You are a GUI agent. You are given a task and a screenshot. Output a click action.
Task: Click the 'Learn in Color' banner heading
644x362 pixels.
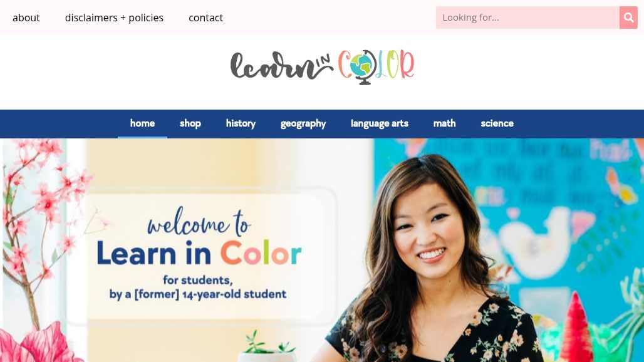coord(199,253)
